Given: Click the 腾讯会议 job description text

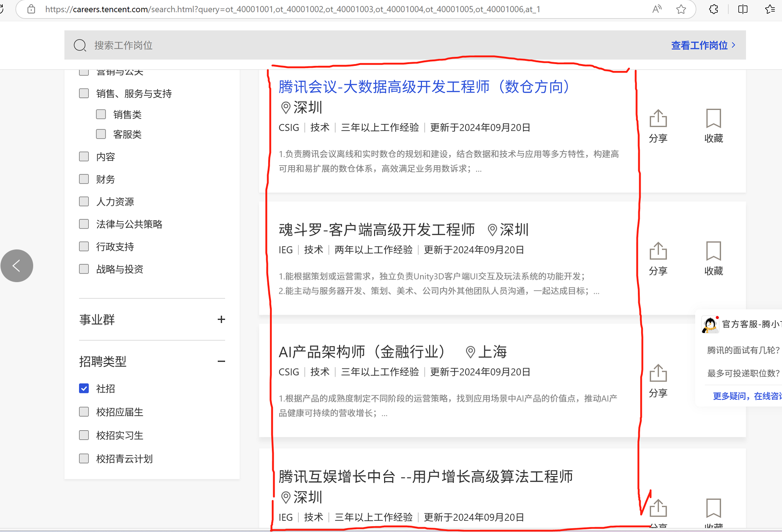Looking at the screenshot, I should point(449,161).
